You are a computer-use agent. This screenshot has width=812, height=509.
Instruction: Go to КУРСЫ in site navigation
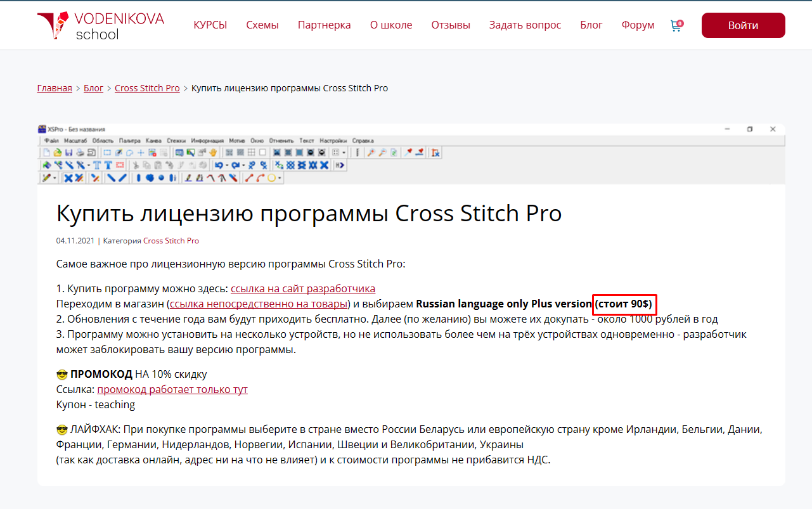tap(210, 25)
